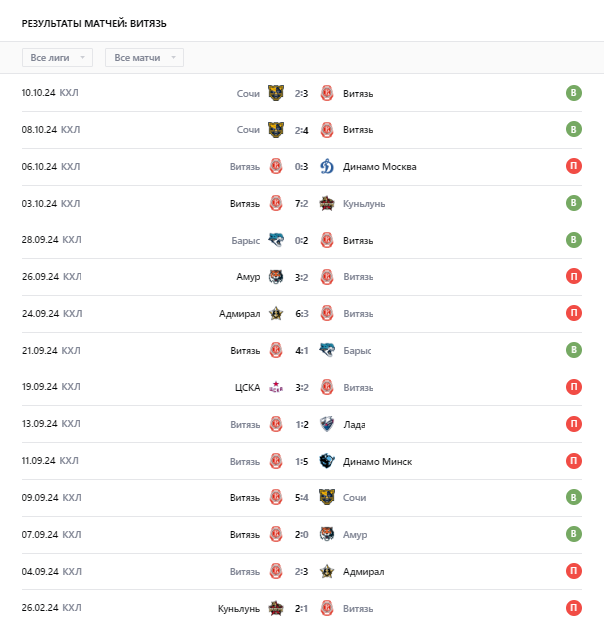The height and width of the screenshot is (626, 604).
Task: Click Barys logo in 28.09.24 match
Action: (x=276, y=240)
